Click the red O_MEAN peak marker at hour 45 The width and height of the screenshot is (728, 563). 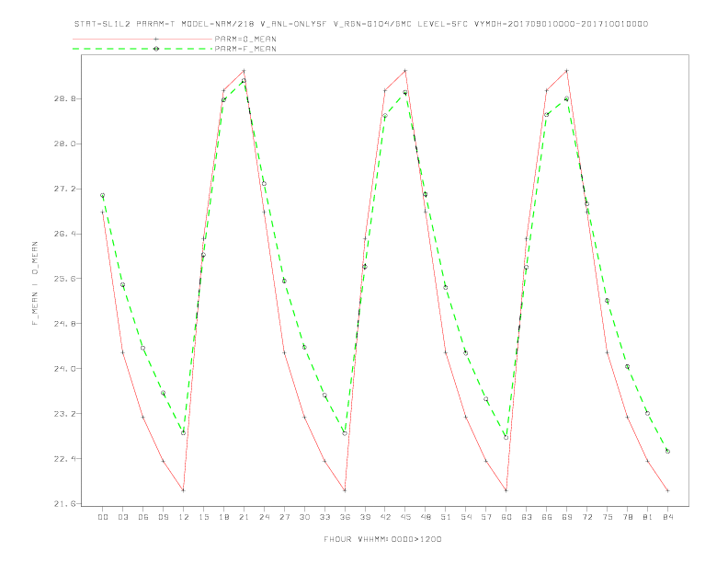(405, 71)
